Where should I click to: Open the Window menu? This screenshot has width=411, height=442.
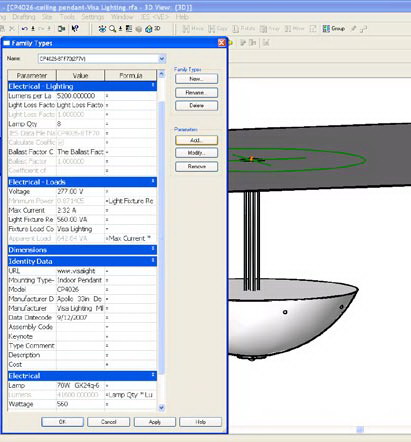[x=122, y=17]
